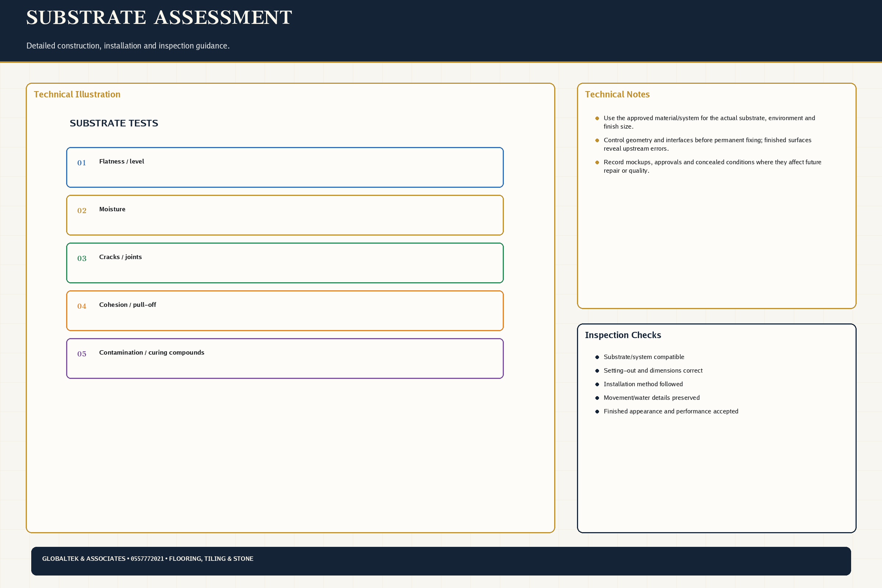Open Contamination / curing compounds item
882x588 pixels.
tap(285, 359)
